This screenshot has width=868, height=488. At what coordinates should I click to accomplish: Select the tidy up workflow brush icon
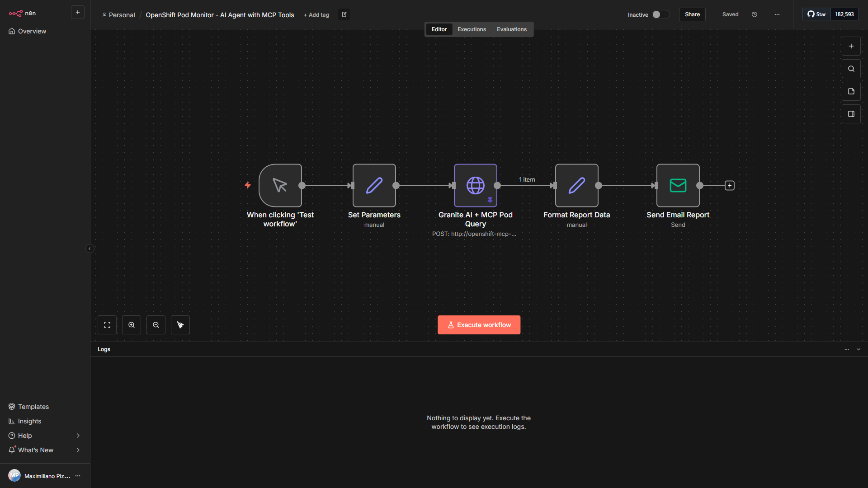pos(180,324)
